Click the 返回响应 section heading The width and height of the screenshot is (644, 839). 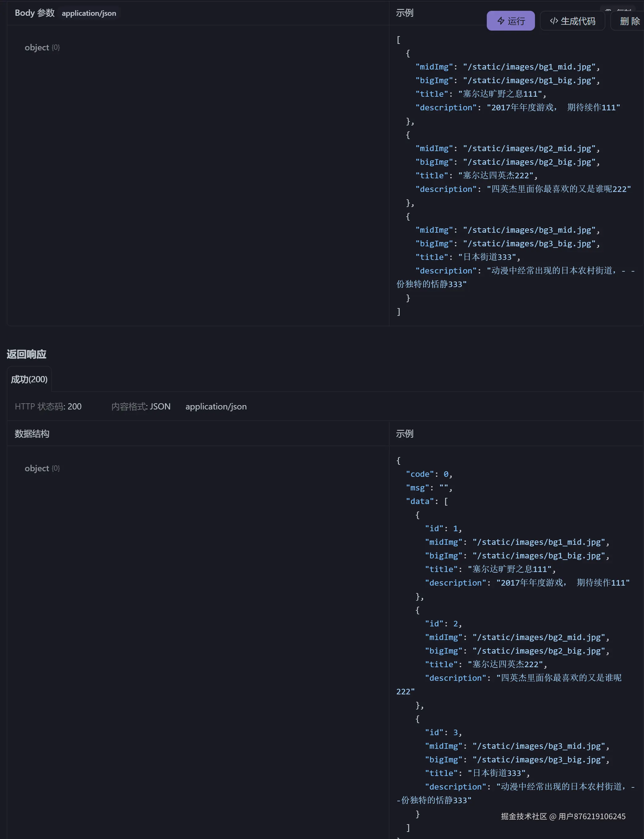[x=27, y=354]
